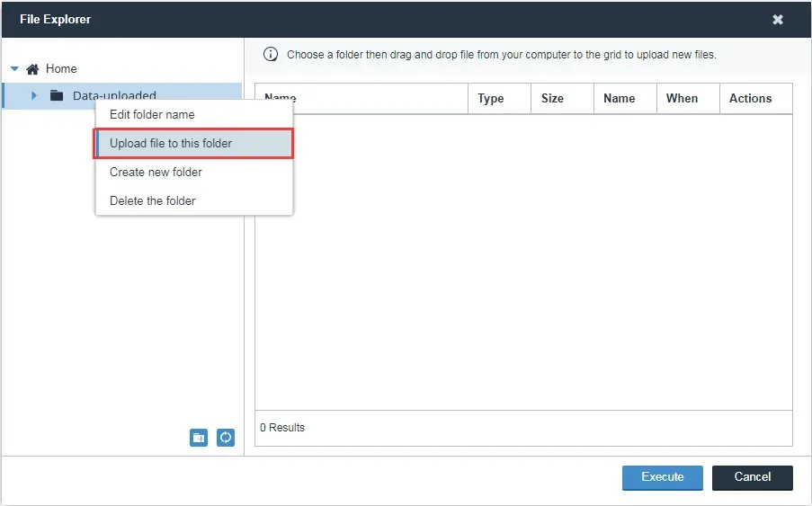The image size is (812, 506).
Task: Select the Data-uploaded folder icon
Action: click(x=57, y=95)
